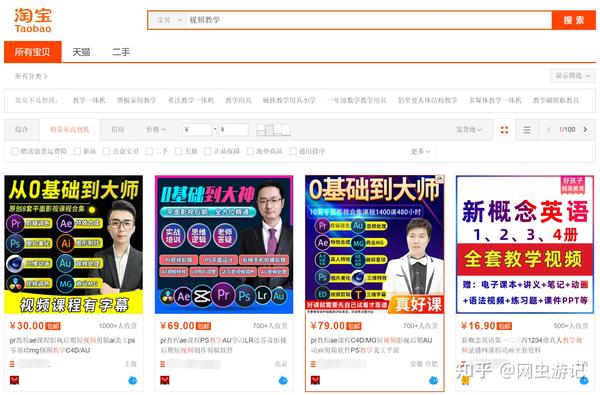
Task: Click suggestion 教学用具
Action: coord(238,100)
